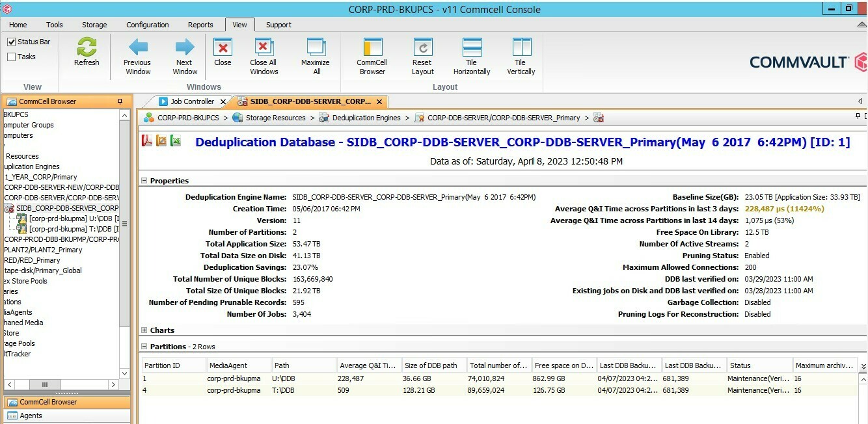Click the orange export-to-HTML icon

161,140
